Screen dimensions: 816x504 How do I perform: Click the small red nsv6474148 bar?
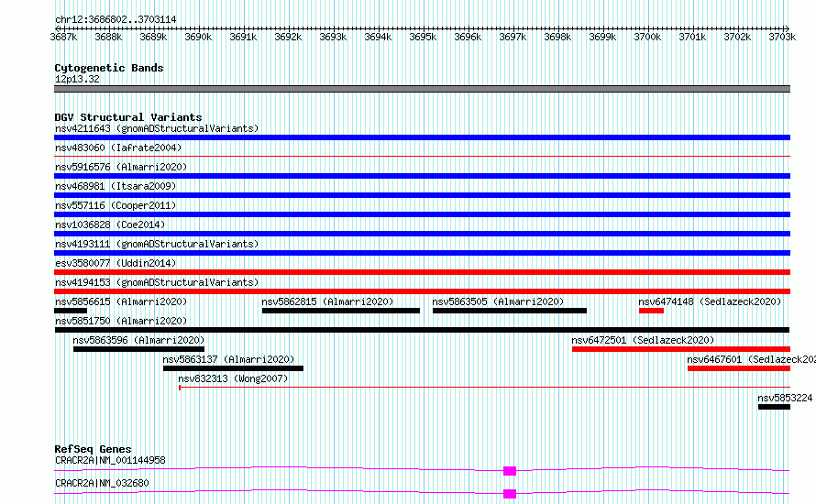tap(651, 311)
